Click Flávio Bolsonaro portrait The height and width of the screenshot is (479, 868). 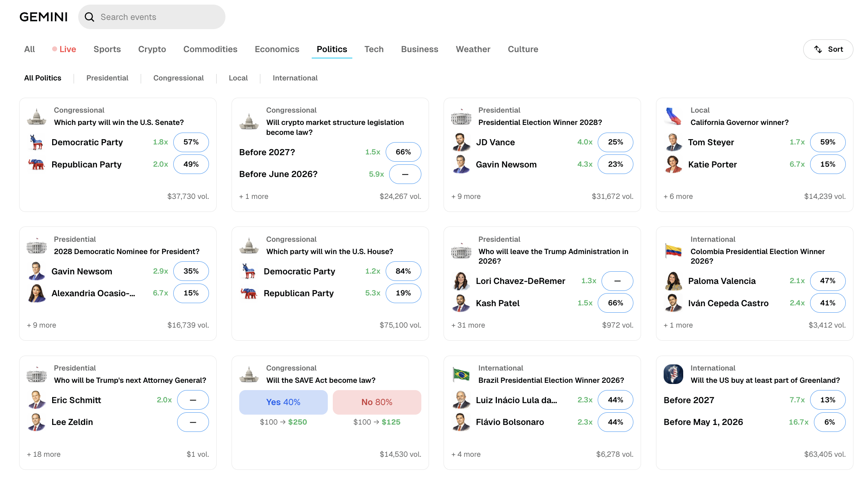coord(461,422)
